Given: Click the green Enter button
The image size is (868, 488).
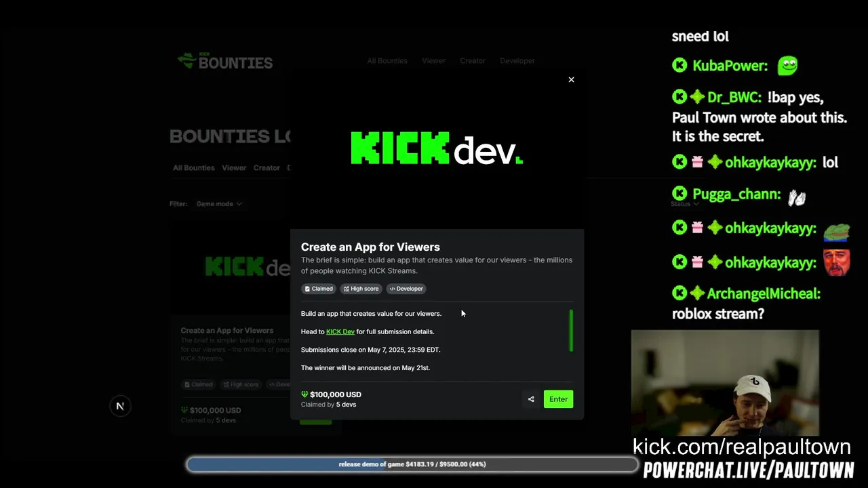Looking at the screenshot, I should pos(558,399).
